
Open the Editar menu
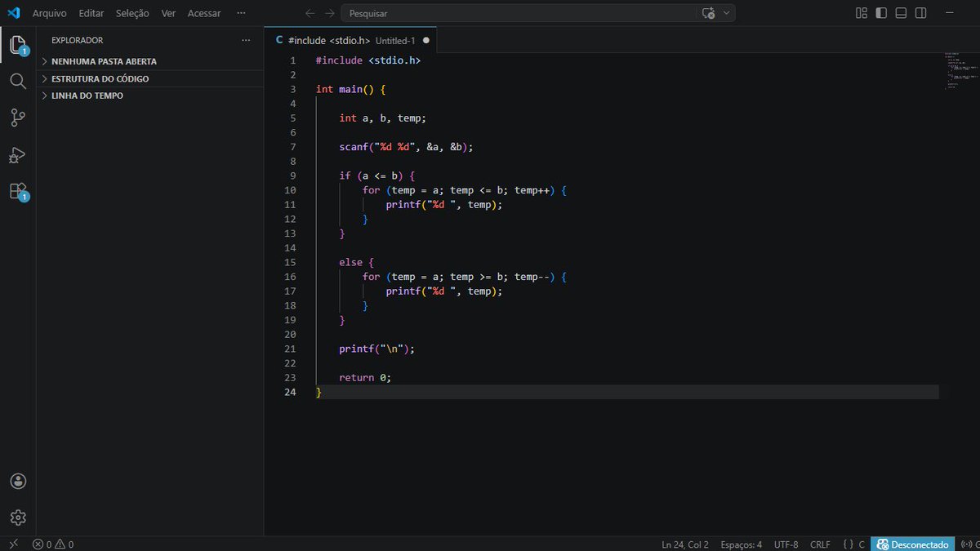91,13
